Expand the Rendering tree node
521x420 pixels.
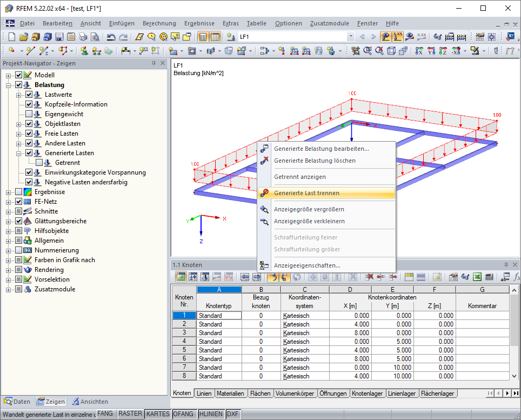point(8,270)
